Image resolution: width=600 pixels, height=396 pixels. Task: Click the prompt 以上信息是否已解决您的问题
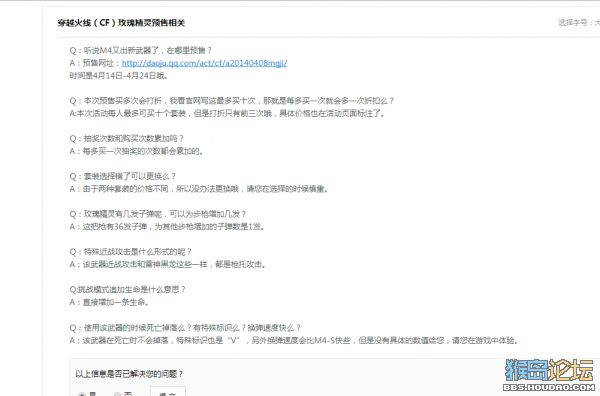tap(129, 374)
